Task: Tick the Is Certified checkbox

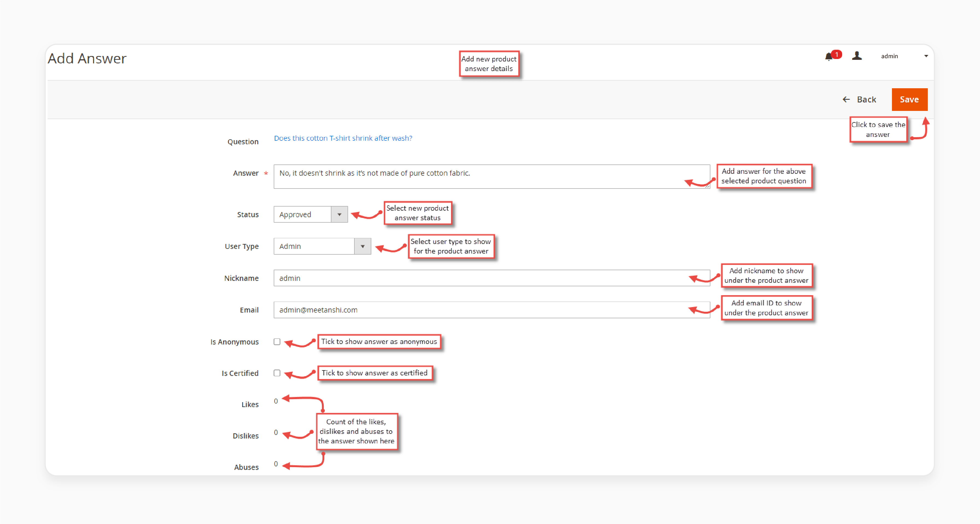Action: click(x=277, y=373)
